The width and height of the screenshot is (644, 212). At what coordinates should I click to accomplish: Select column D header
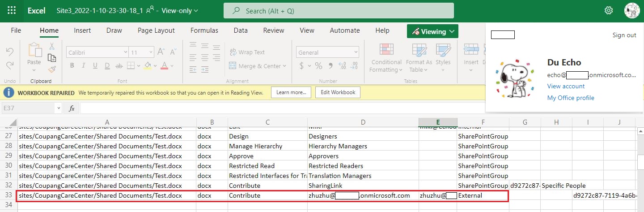coord(363,122)
